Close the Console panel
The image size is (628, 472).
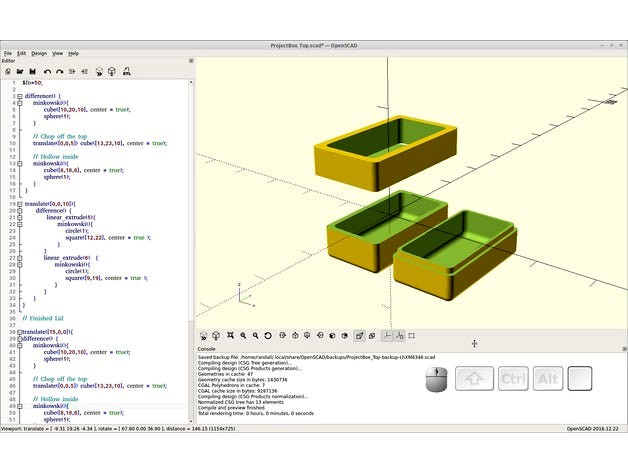click(x=624, y=349)
